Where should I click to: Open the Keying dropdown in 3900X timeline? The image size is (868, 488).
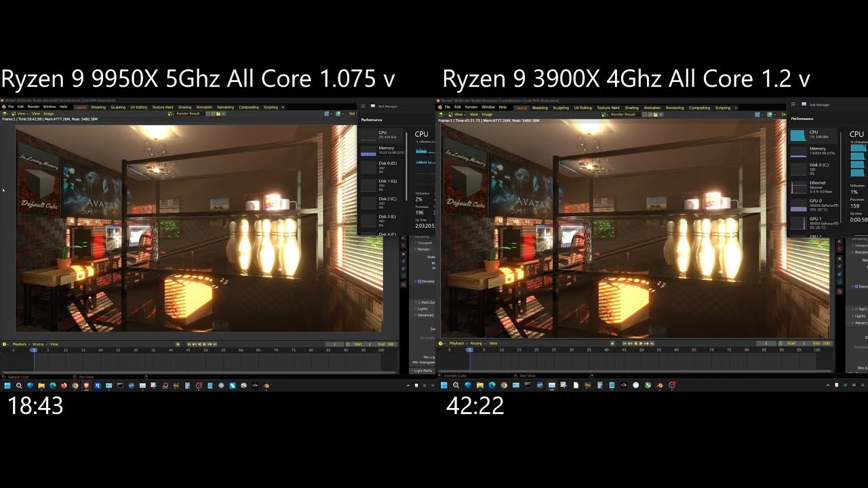(478, 344)
